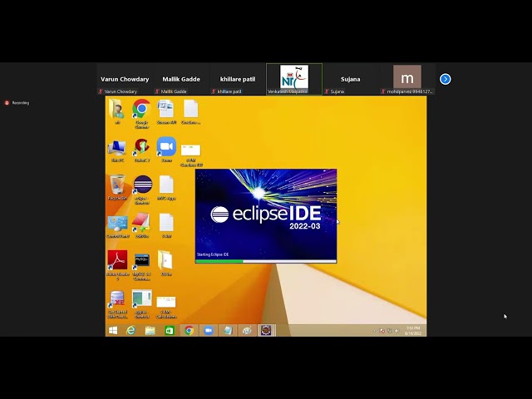The image size is (532, 399).
Task: Switch to Chrome on the taskbar
Action: point(189,330)
